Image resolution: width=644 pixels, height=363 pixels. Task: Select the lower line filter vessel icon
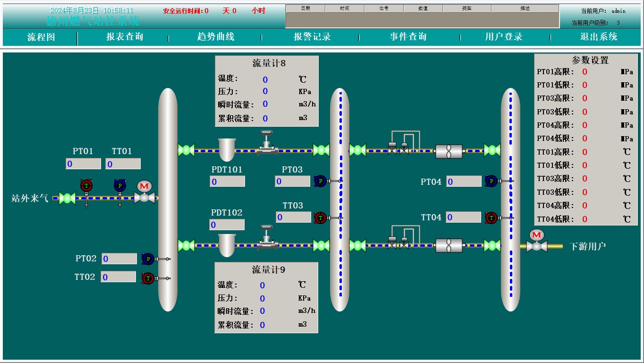tap(227, 245)
